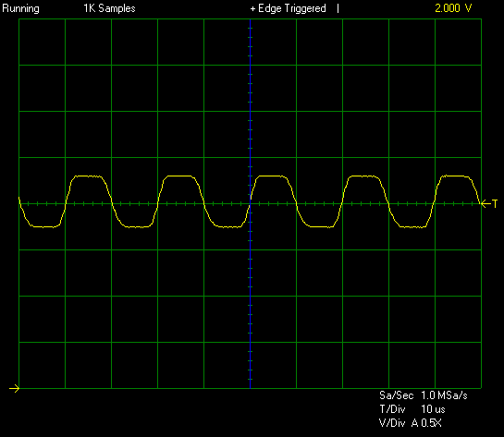The image size is (504, 437).
Task: Click the first negative trough of the yellow waveform
Action: click(x=44, y=226)
